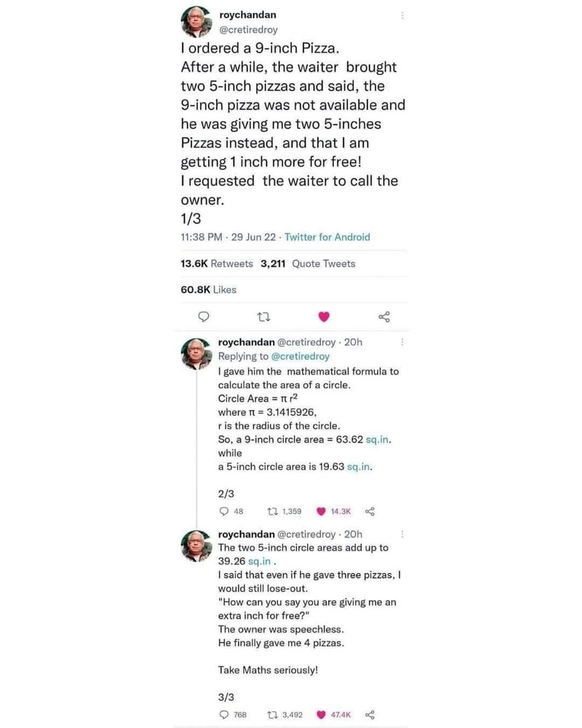Viewport: 582px width, 728px height.
Task: Toggle the pink heart on main tweet
Action: (x=324, y=317)
